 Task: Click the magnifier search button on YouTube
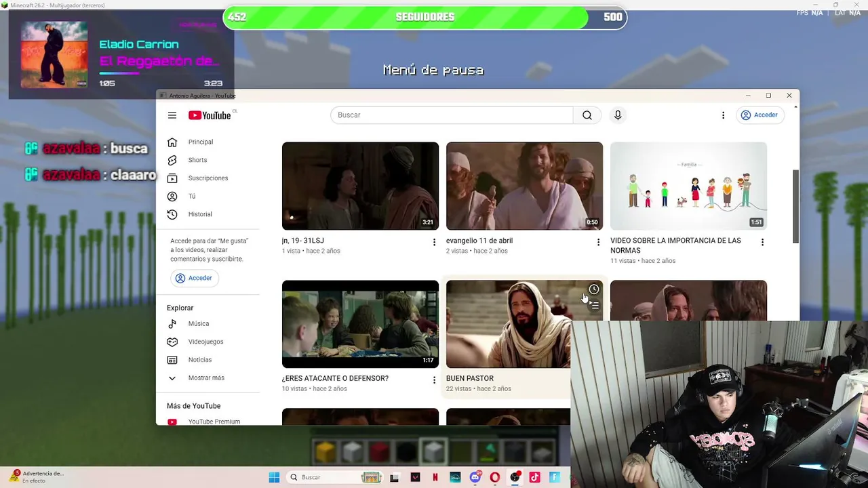pos(587,115)
